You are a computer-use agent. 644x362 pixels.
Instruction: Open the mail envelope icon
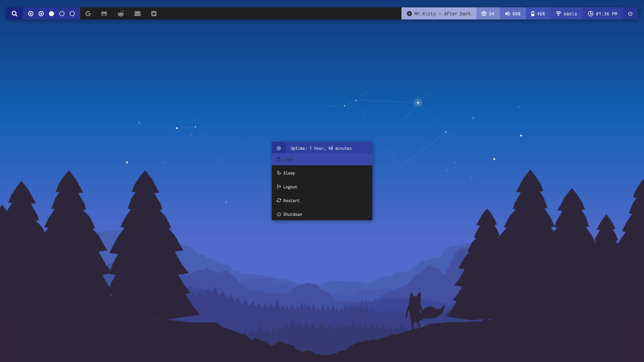click(138, 14)
